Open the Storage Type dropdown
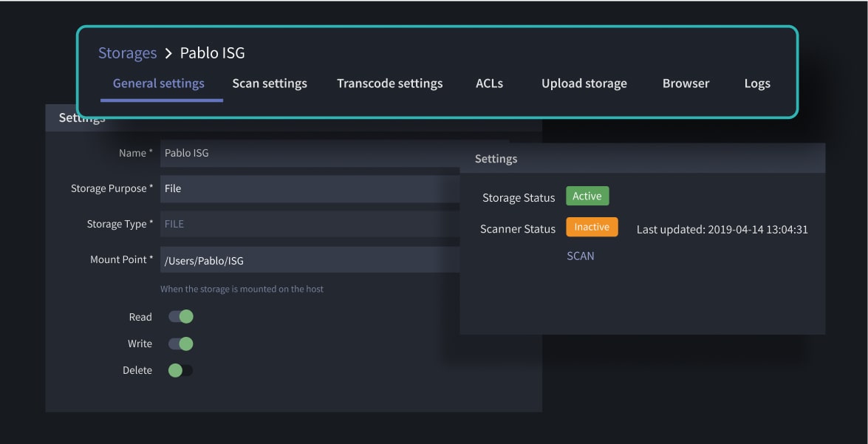 tap(310, 224)
